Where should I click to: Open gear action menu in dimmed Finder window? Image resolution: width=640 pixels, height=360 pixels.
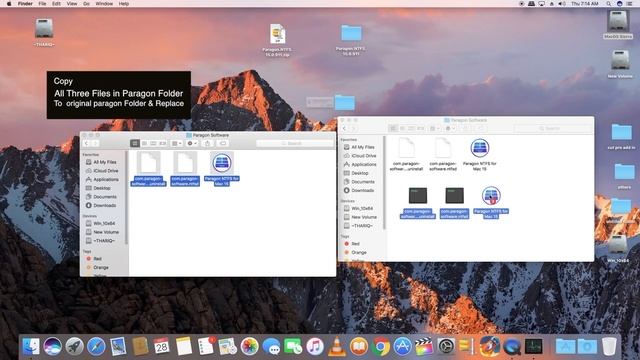click(450, 129)
